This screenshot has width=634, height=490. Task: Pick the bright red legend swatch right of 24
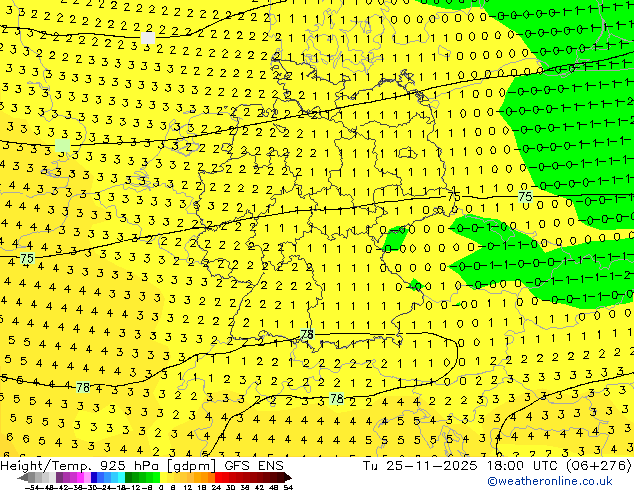pos(218,477)
